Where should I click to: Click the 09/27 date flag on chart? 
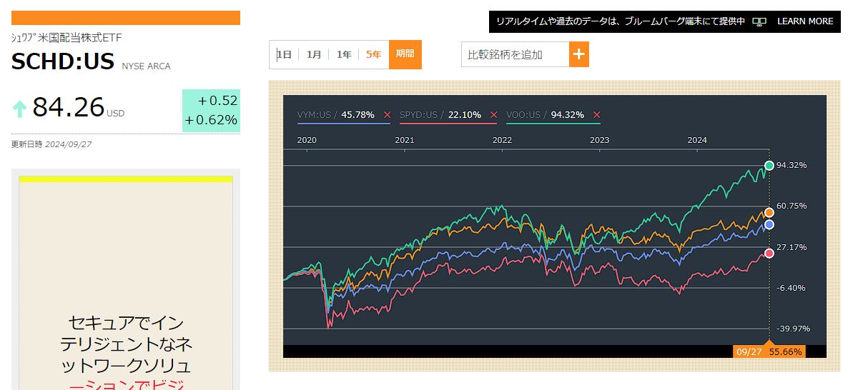coord(749,351)
